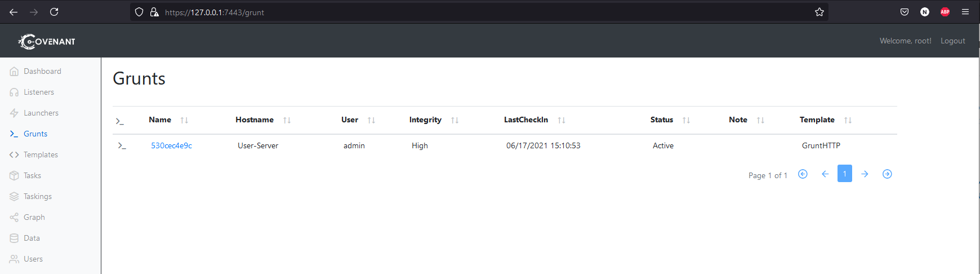Click the Listeners headphones icon

tap(14, 92)
